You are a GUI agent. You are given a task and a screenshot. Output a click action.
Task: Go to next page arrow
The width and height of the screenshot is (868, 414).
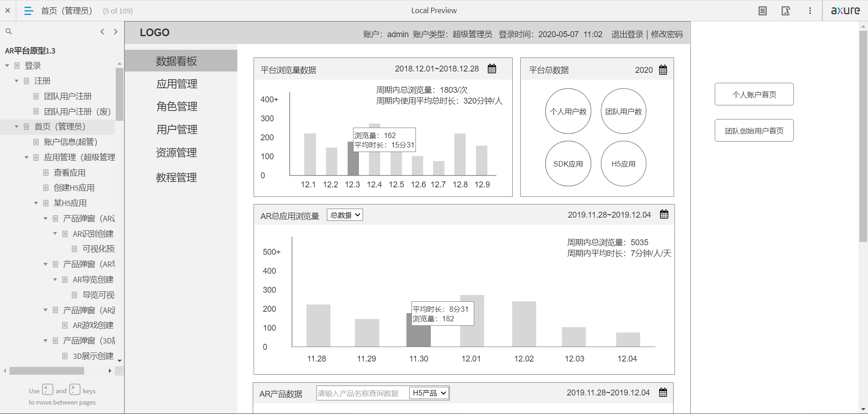tap(116, 32)
